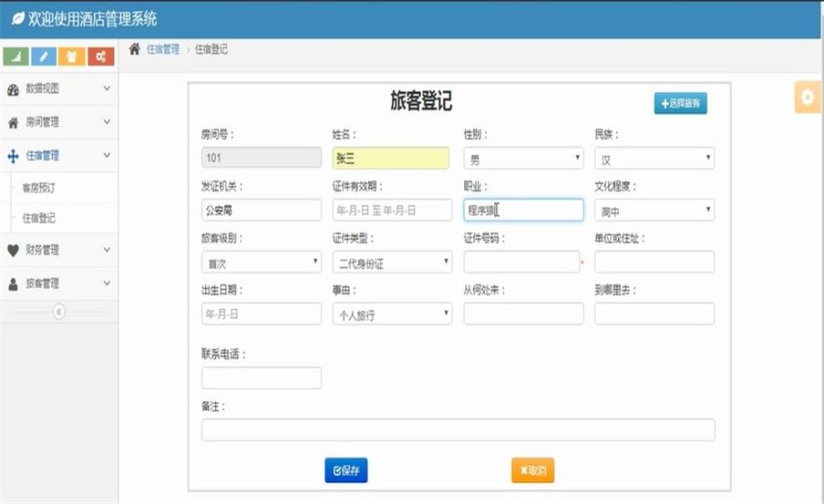
Task: Click the orange users shortcut icon
Action: click(x=72, y=56)
